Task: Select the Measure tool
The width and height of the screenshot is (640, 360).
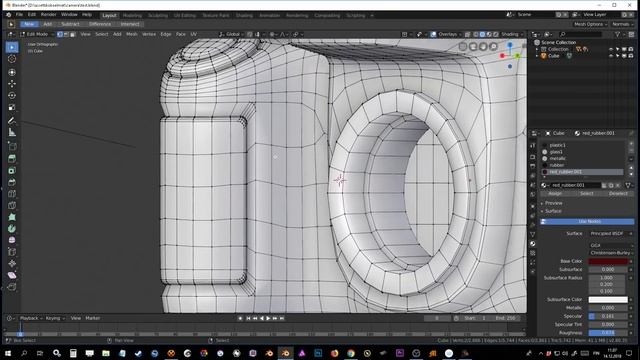Action: click(x=12, y=133)
